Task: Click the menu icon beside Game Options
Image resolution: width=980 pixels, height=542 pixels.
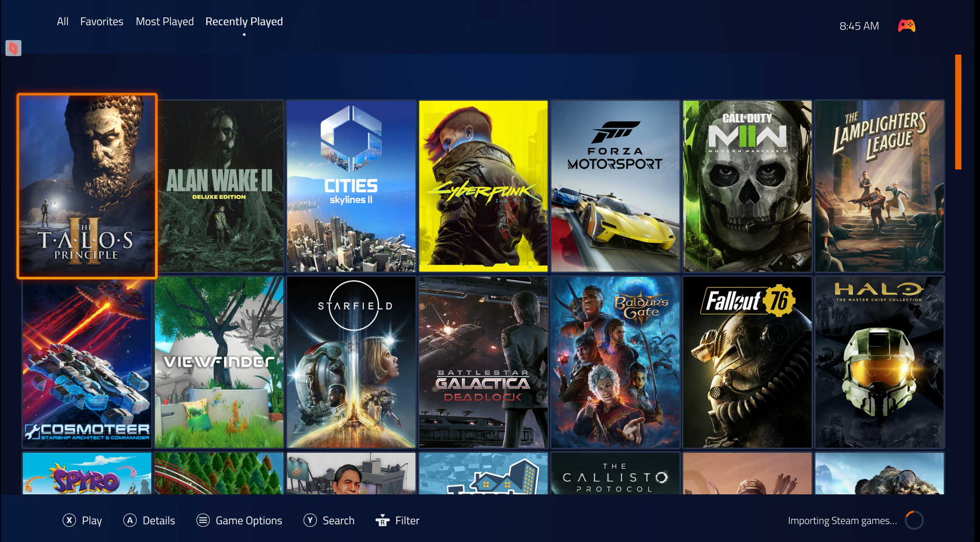Action: click(203, 520)
